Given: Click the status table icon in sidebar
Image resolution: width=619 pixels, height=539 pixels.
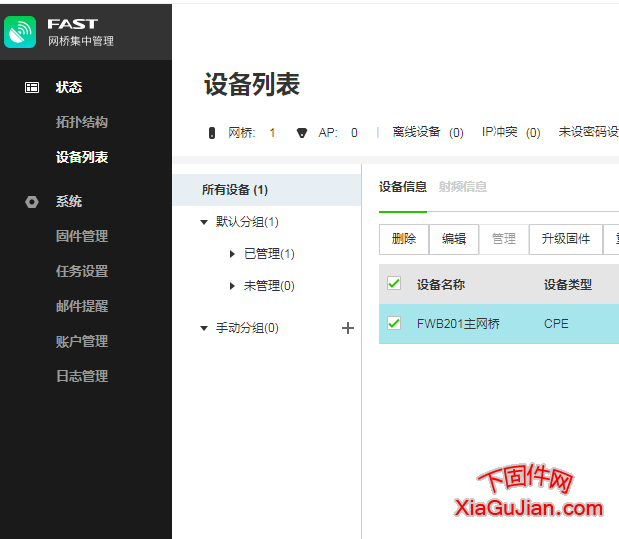Looking at the screenshot, I should (x=32, y=87).
